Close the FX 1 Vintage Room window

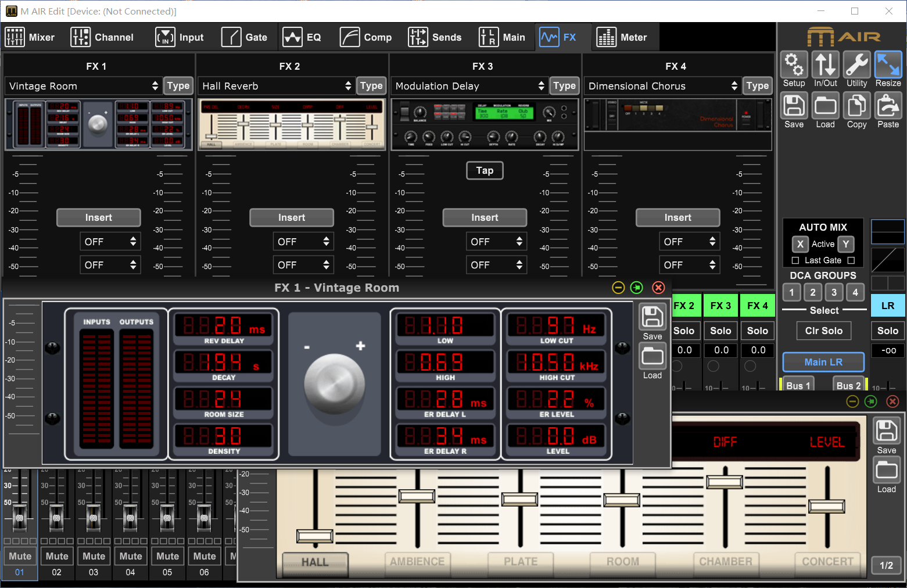(x=658, y=288)
